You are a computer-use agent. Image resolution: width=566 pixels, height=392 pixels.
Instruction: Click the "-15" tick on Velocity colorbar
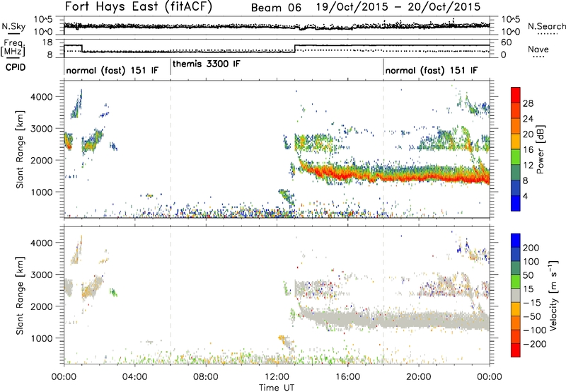tap(531, 302)
